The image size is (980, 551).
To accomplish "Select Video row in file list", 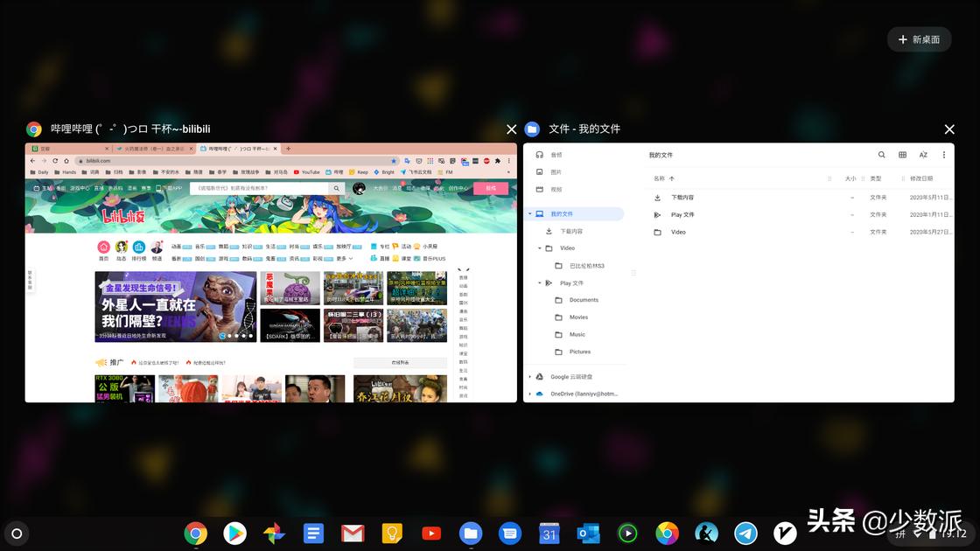I will (x=800, y=232).
